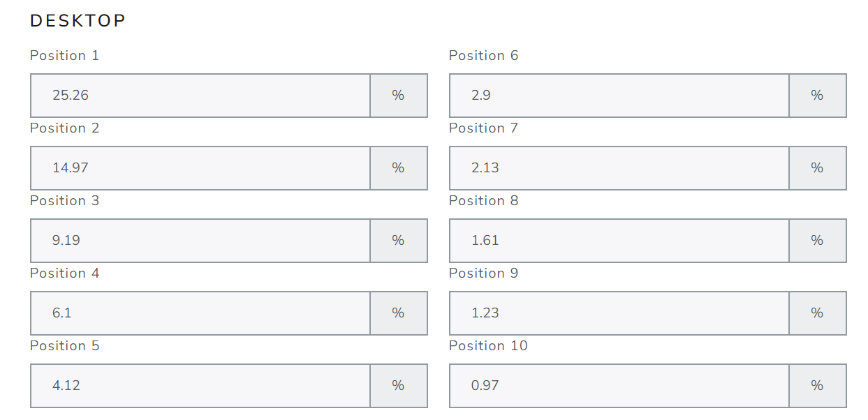The height and width of the screenshot is (420, 868).
Task: Edit the Position 2 percentage field
Action: pos(200,168)
